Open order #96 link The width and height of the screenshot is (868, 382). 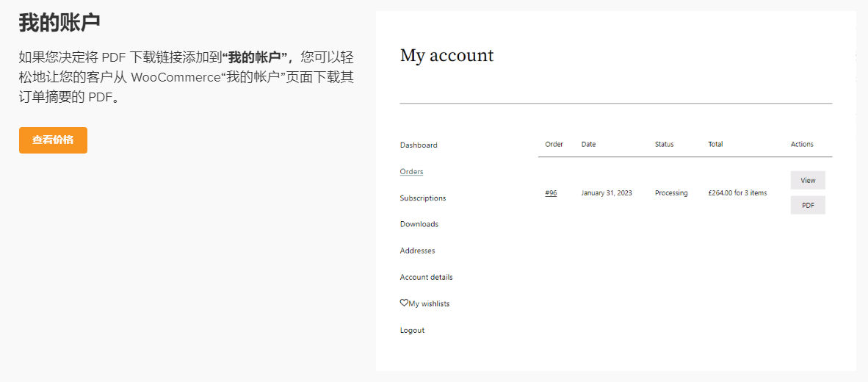551,193
